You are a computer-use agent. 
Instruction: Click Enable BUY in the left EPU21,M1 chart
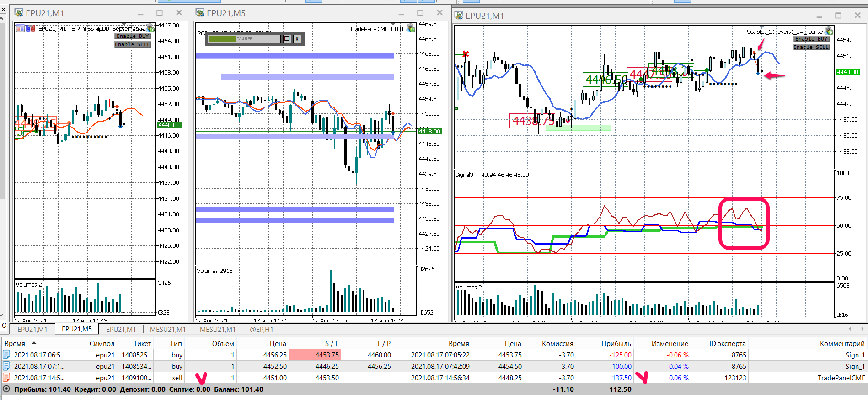[133, 36]
